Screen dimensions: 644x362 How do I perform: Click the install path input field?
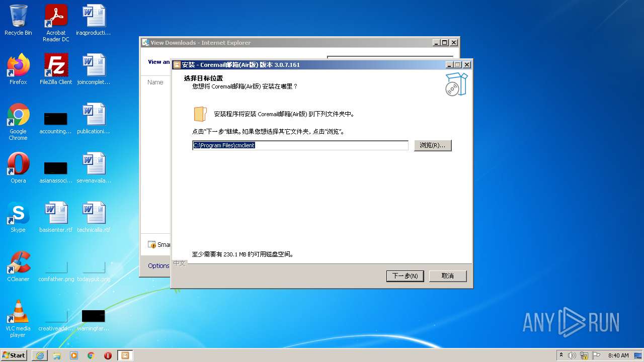tap(300, 145)
